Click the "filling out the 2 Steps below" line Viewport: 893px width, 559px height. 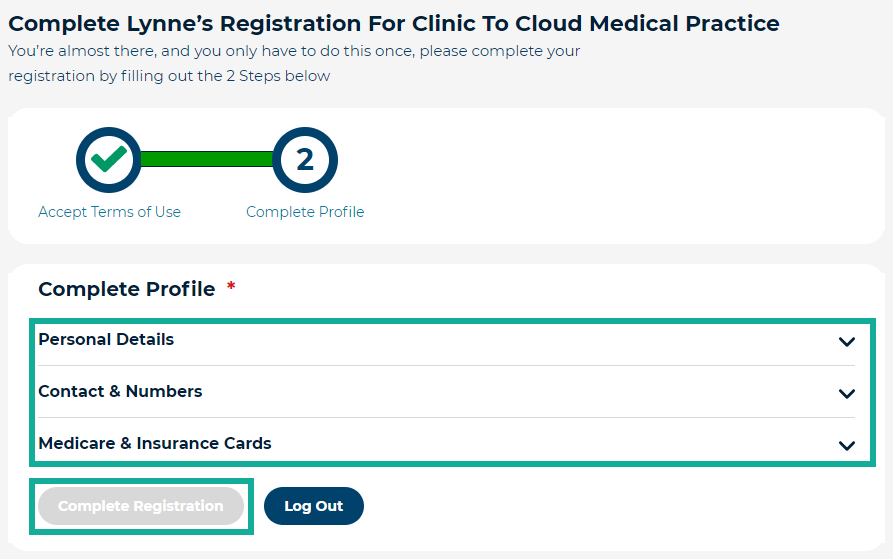169,76
